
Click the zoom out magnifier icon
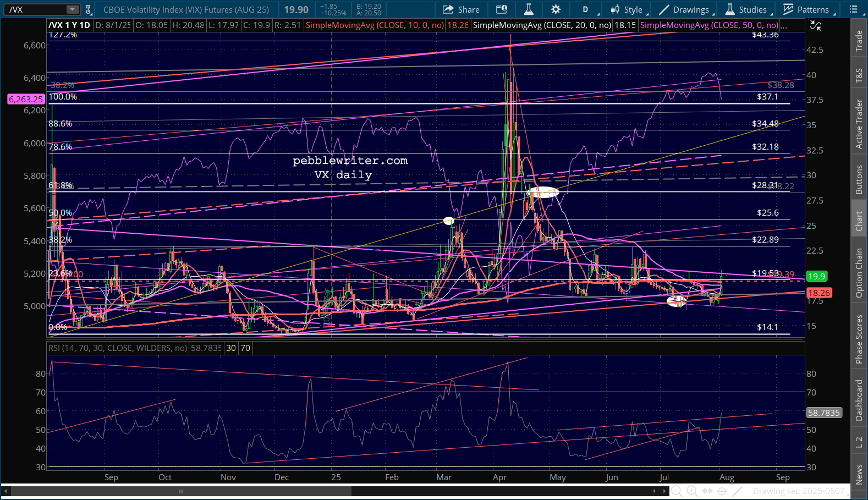pos(677,491)
